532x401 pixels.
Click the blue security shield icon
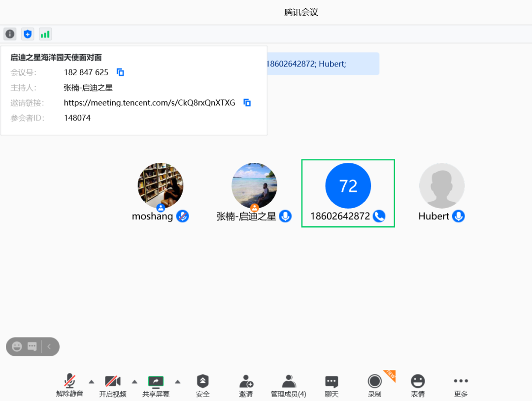tap(28, 34)
